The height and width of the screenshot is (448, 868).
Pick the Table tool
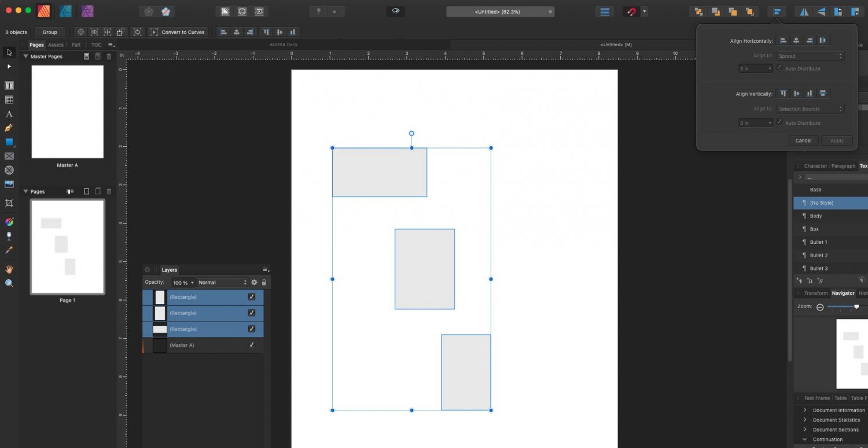pos(9,99)
